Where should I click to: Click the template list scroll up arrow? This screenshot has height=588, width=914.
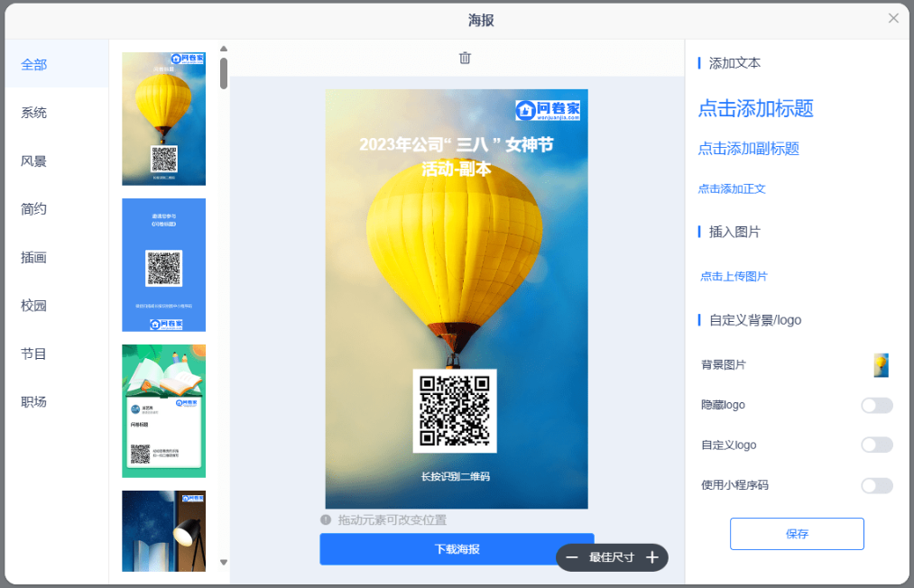[224, 49]
